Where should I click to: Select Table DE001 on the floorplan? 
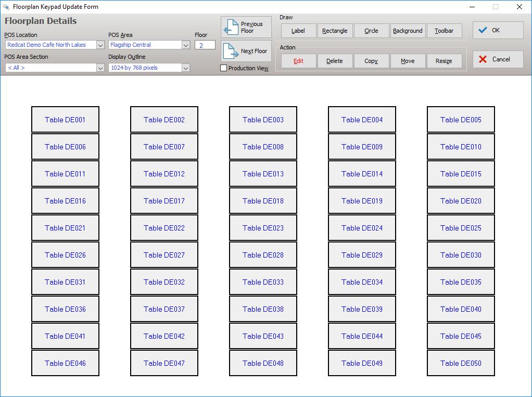point(65,120)
